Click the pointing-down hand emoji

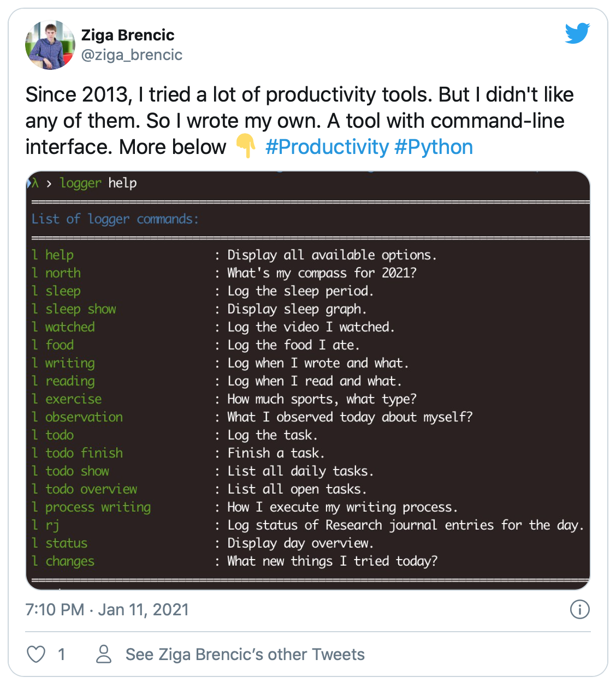coord(246,147)
